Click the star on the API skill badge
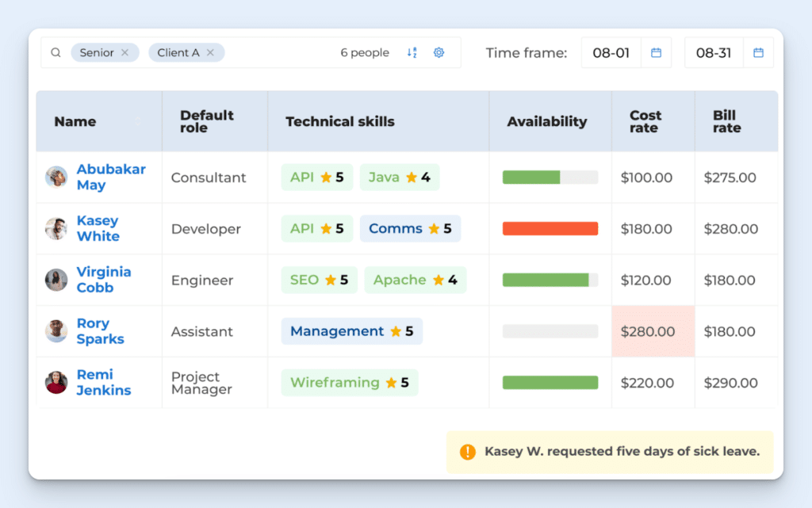The image size is (812, 508). 327,177
